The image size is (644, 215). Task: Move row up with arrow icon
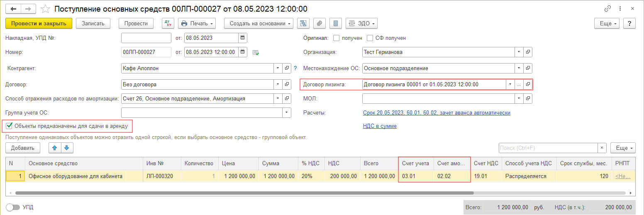(54, 148)
